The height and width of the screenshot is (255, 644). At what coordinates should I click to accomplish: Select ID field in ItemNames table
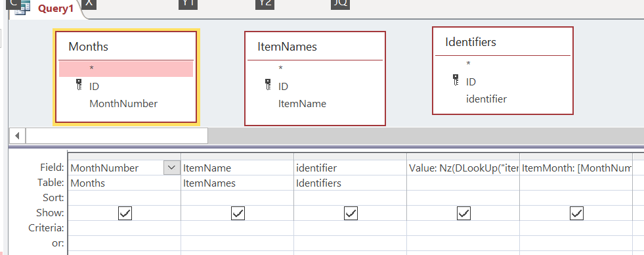point(283,86)
